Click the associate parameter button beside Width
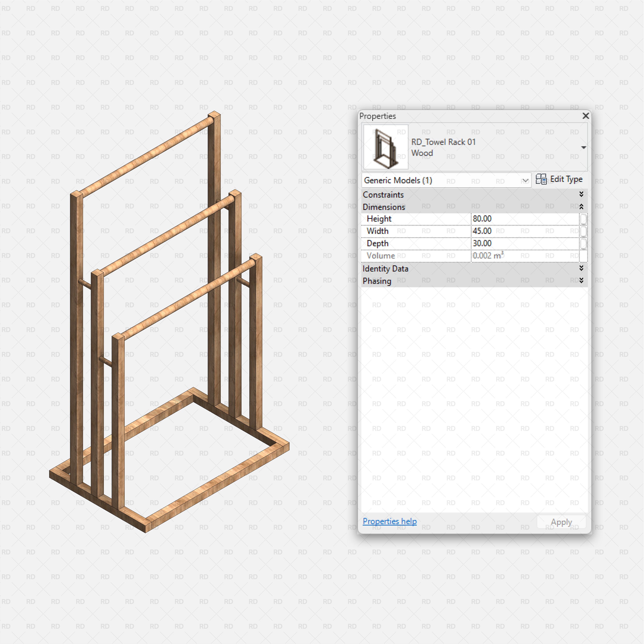The image size is (644, 644). 584,231
